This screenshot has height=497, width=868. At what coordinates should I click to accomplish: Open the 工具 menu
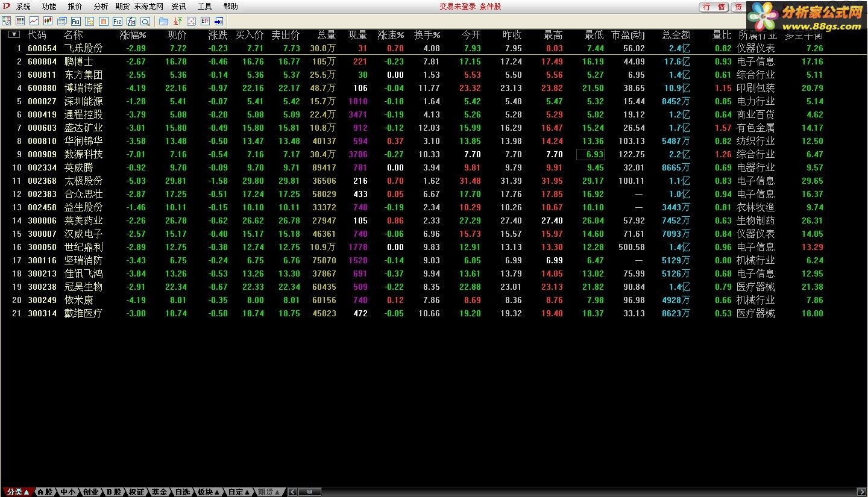pos(205,7)
